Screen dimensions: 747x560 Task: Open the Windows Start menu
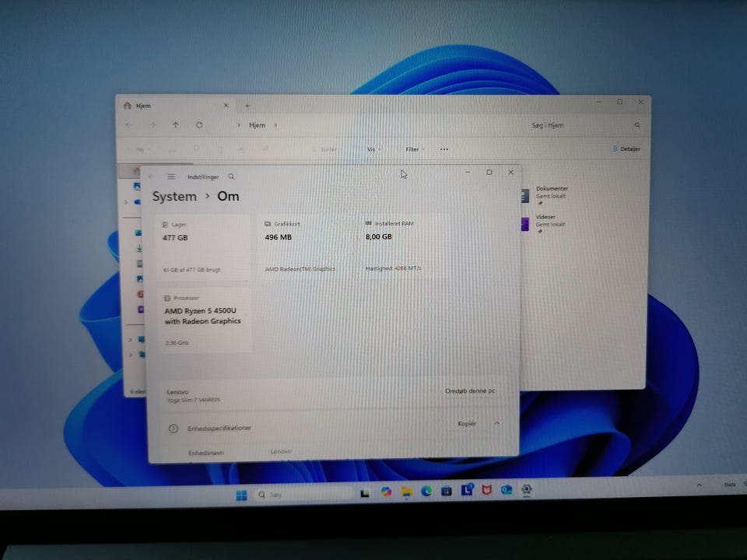(x=241, y=495)
